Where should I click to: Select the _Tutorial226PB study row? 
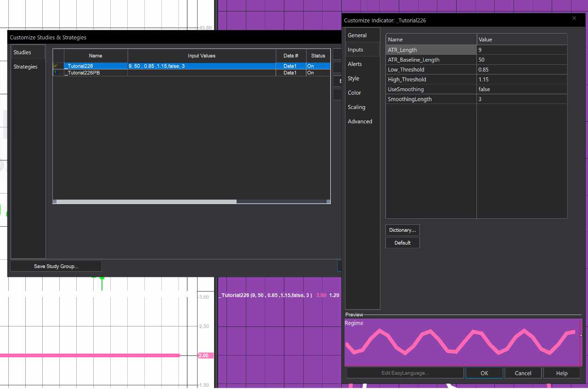pyautogui.click(x=192, y=73)
